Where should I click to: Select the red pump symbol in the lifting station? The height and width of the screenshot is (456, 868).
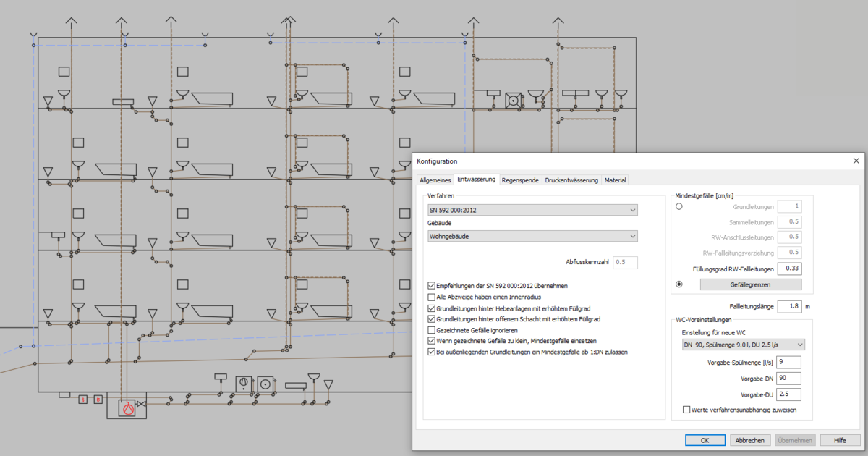pos(129,409)
